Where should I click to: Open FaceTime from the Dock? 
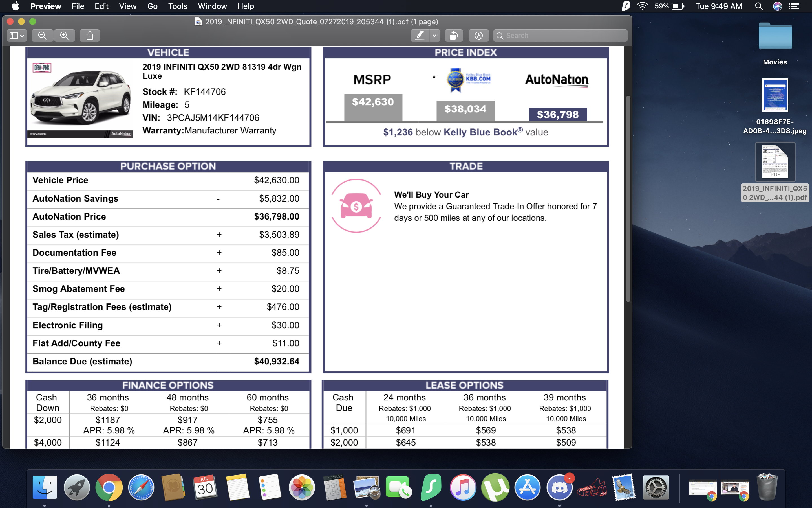click(x=398, y=487)
